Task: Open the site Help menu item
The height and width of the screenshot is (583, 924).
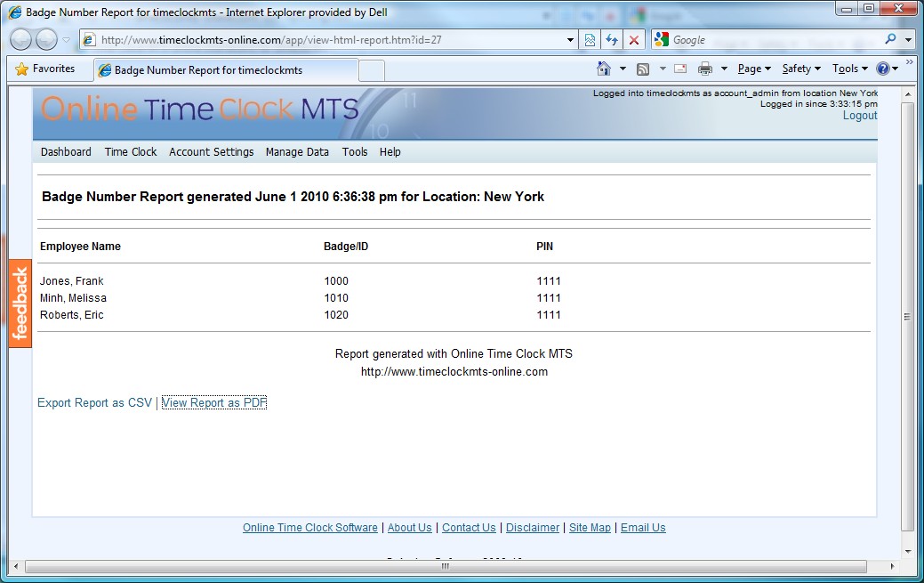Action: (x=390, y=151)
